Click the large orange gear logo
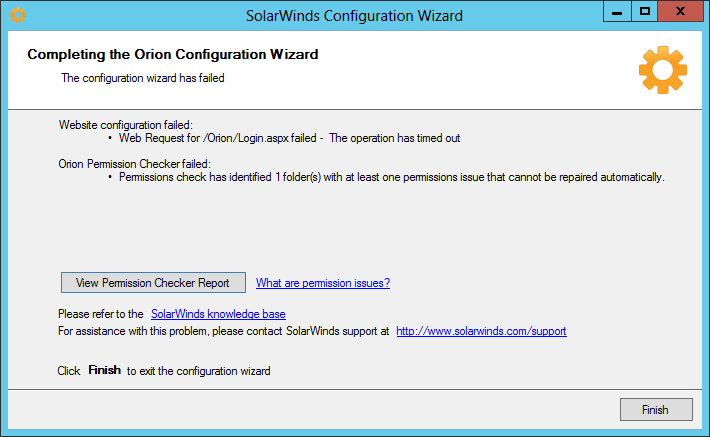 click(x=663, y=70)
